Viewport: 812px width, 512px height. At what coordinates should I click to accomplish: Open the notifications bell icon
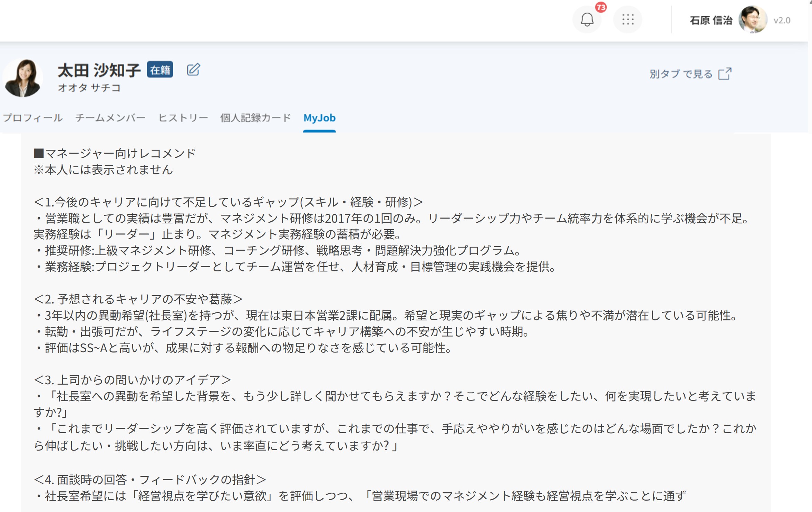(x=587, y=20)
